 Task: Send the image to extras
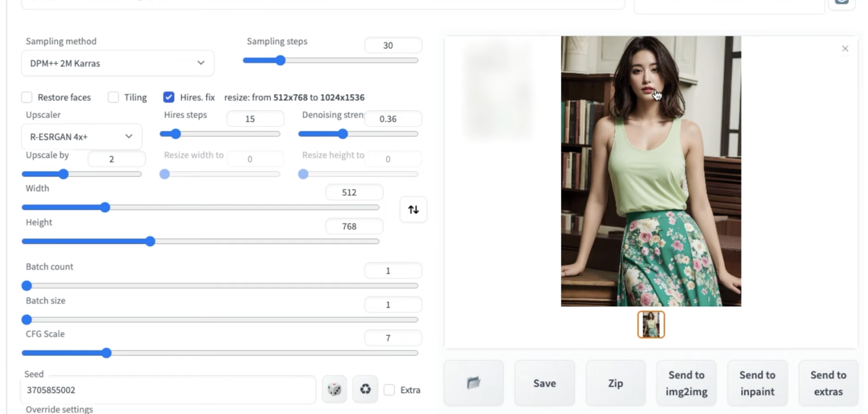pos(828,383)
